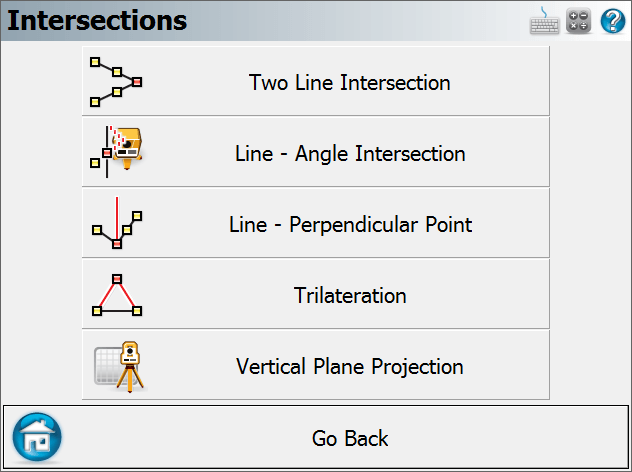Select the 'Vertical Plane Projection' text label
Screen dimensions: 632x472
pos(350,367)
